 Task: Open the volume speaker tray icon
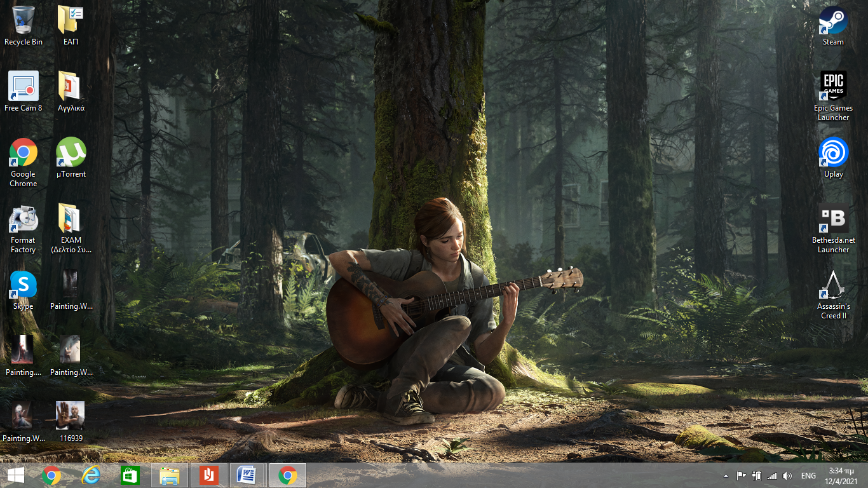[787, 475]
